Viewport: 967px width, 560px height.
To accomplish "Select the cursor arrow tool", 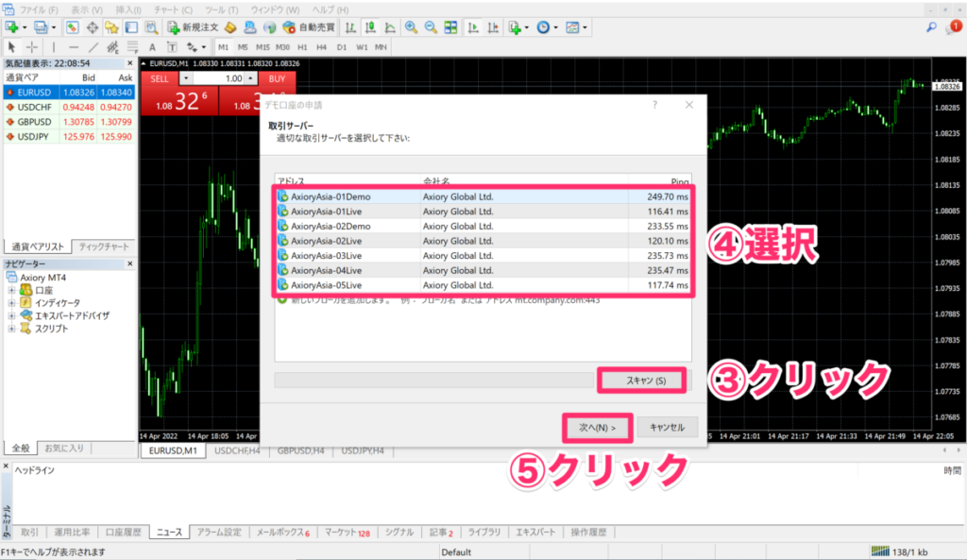I will (x=11, y=47).
